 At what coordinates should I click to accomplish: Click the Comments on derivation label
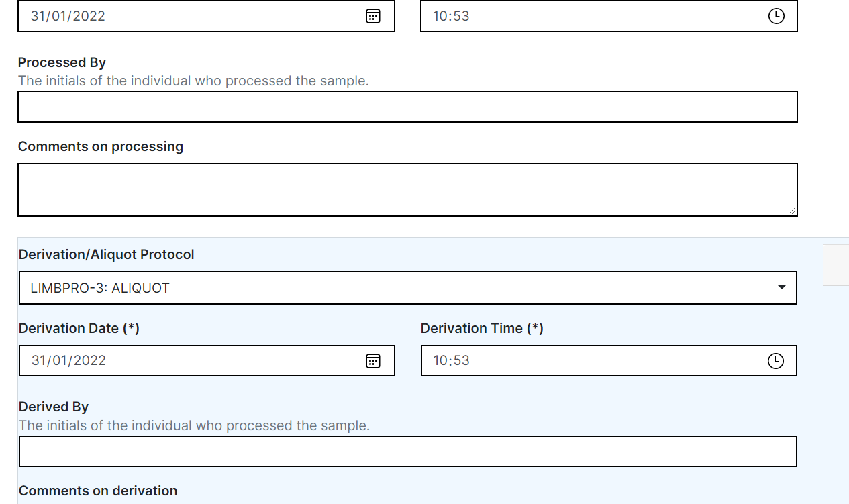tap(98, 491)
